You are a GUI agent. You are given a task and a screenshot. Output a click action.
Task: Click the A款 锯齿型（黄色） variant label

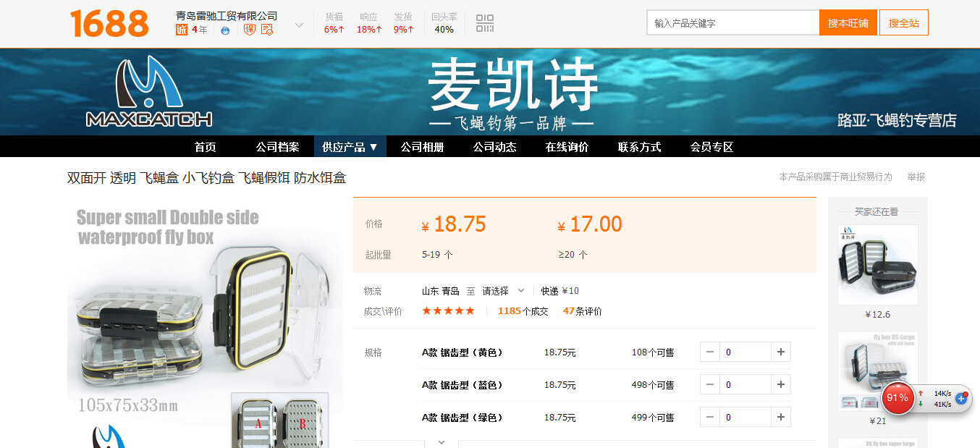pyautogui.click(x=462, y=352)
